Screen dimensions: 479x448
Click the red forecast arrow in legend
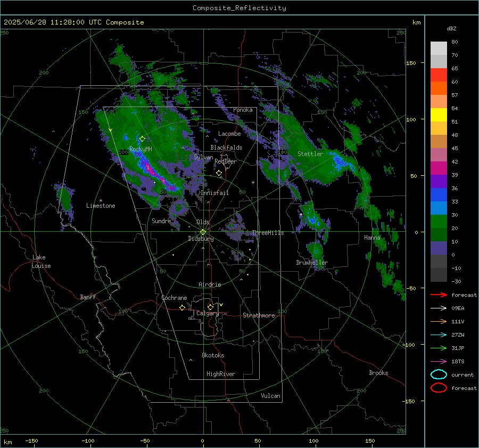(x=439, y=295)
